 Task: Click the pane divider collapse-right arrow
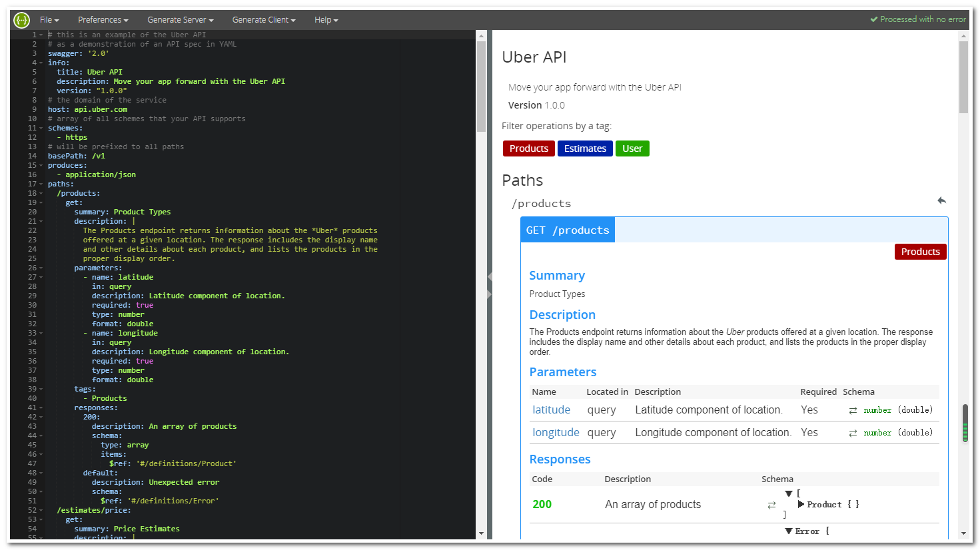[x=490, y=294]
